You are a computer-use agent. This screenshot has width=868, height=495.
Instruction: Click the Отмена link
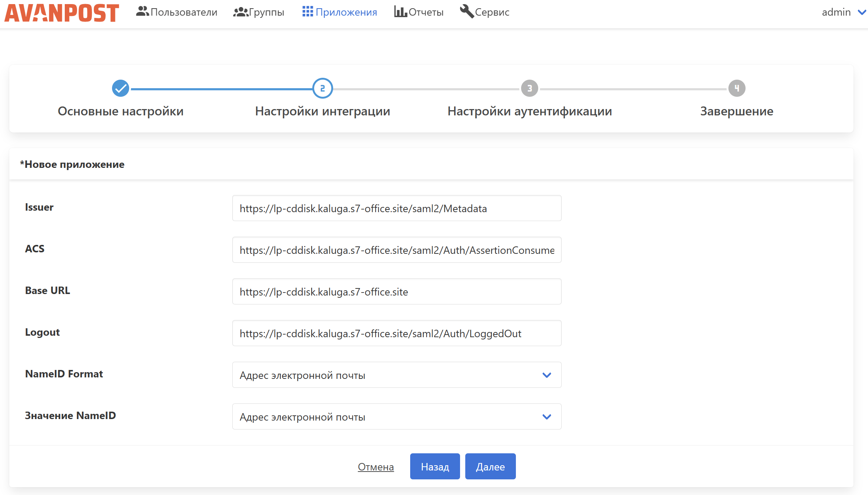point(376,467)
